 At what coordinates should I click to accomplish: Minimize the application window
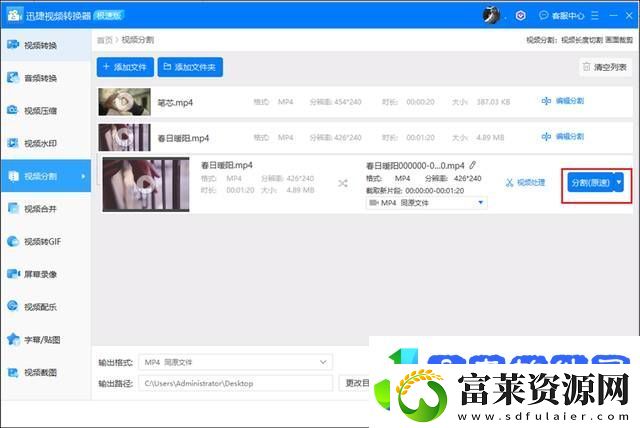coord(613,16)
